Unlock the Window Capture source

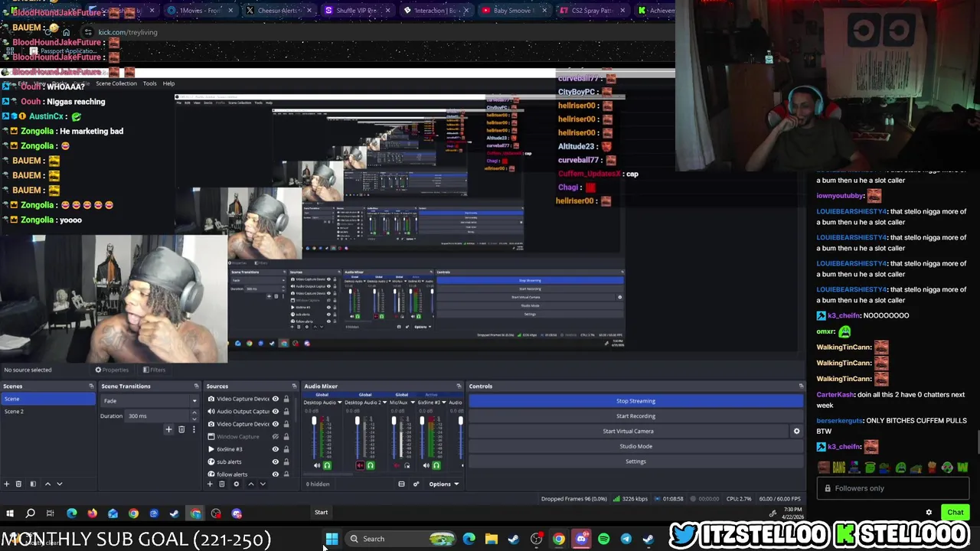click(286, 436)
